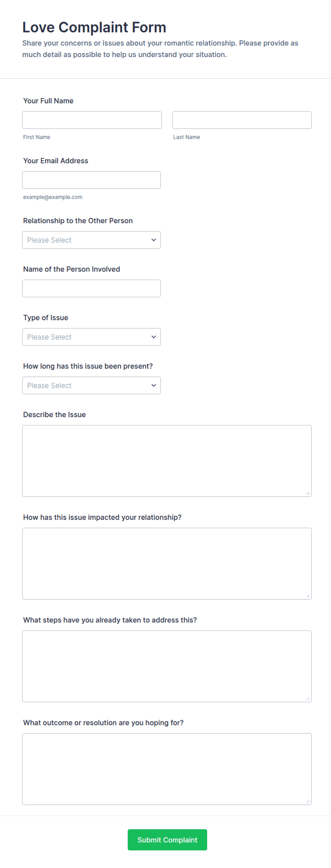Click resize grip of impact text area
The height and width of the screenshot is (868, 331).
[308, 596]
